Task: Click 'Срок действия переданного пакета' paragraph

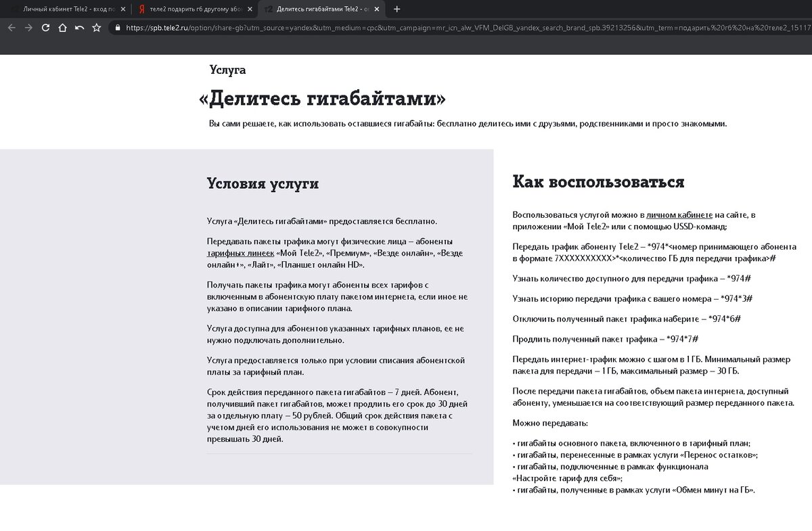Action: pos(337,415)
